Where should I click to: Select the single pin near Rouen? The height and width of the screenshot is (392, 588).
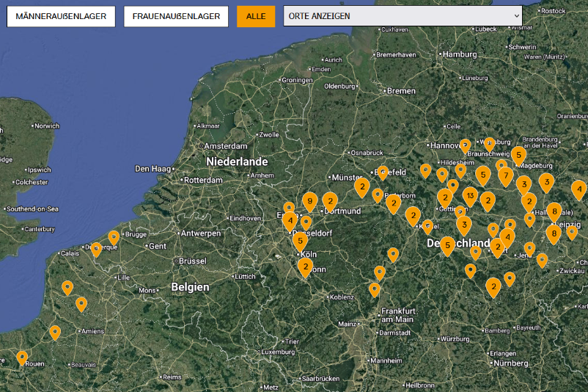tap(22, 357)
